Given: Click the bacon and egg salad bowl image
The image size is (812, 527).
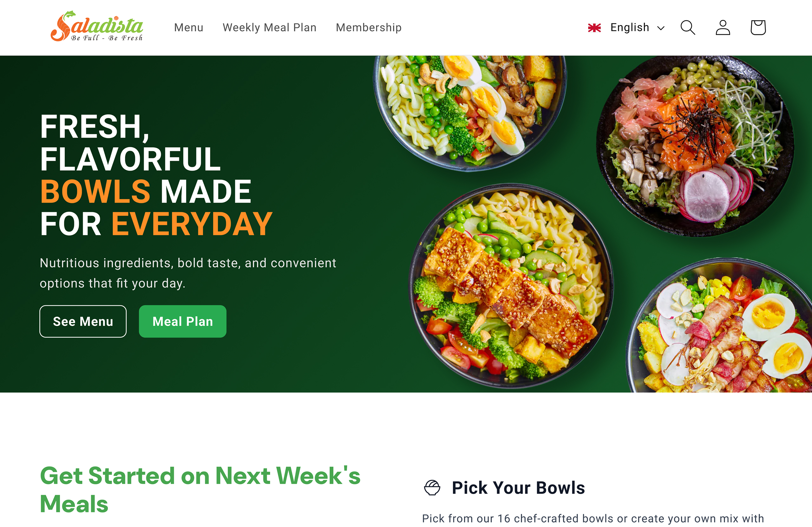Looking at the screenshot, I should coord(720,326).
